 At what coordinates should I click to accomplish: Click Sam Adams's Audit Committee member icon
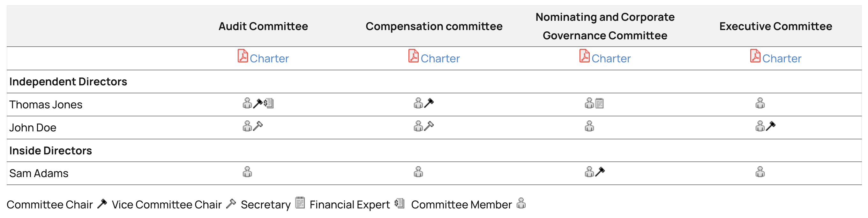coord(247,172)
